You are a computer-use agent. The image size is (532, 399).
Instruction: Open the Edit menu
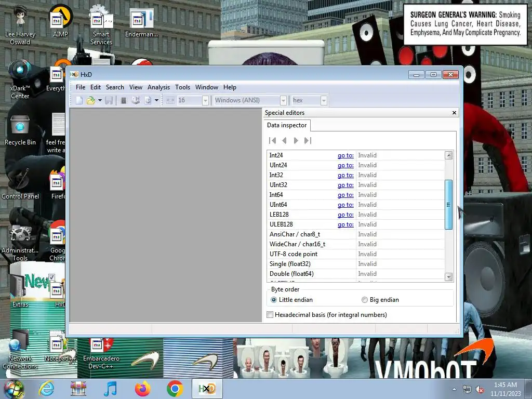point(96,87)
